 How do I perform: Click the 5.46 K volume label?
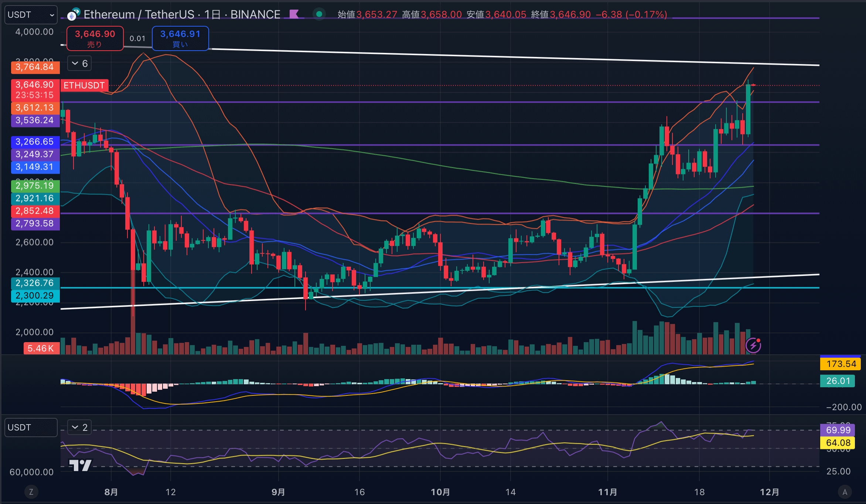pos(41,348)
